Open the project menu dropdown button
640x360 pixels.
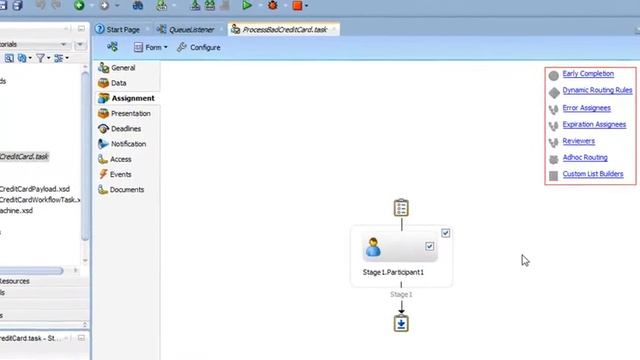[x=80, y=44]
